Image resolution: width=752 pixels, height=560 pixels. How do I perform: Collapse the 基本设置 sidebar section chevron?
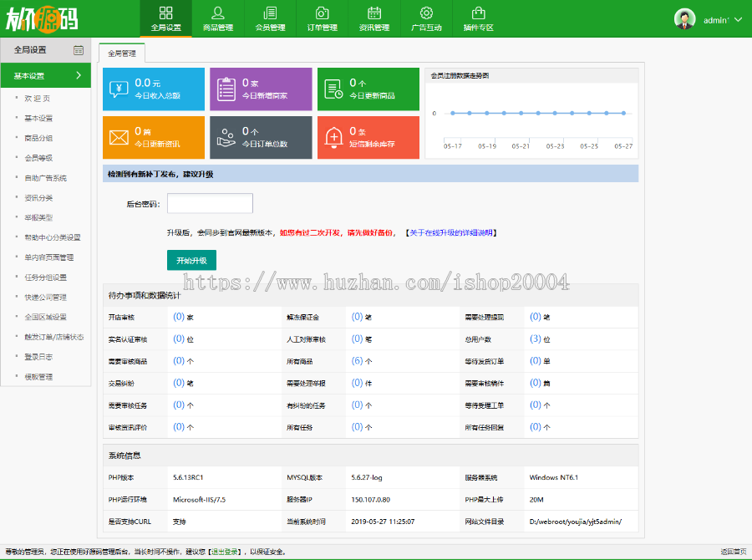[x=79, y=75]
